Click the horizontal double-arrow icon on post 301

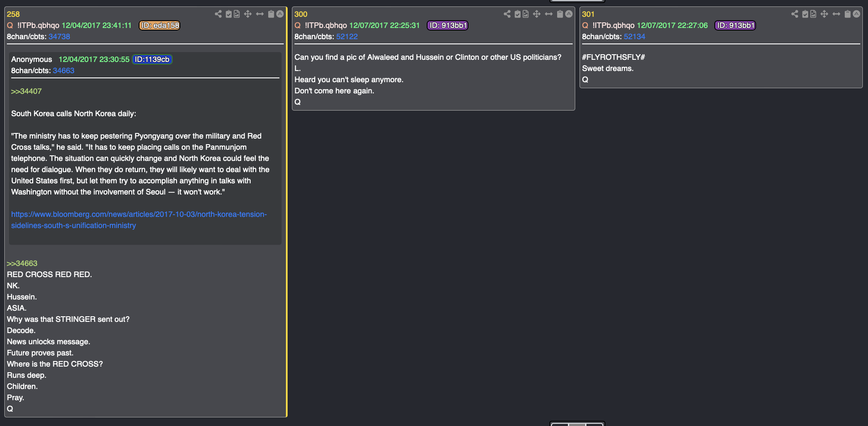836,14
